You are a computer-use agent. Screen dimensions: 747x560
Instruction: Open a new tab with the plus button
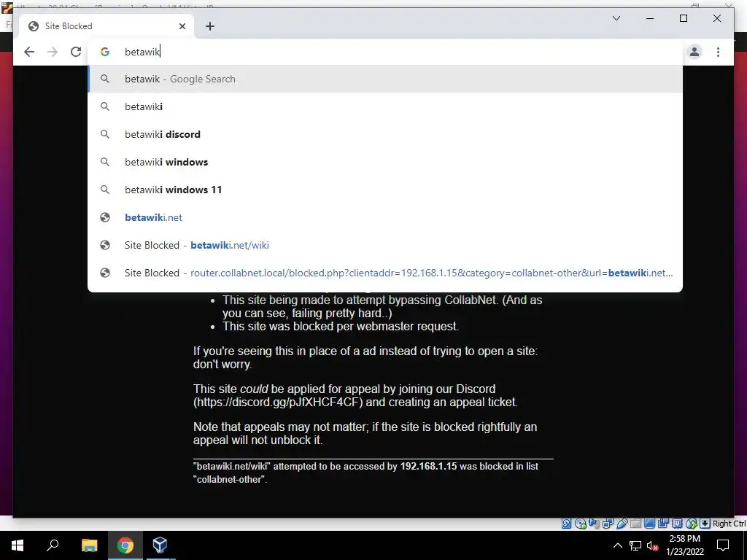(x=209, y=26)
